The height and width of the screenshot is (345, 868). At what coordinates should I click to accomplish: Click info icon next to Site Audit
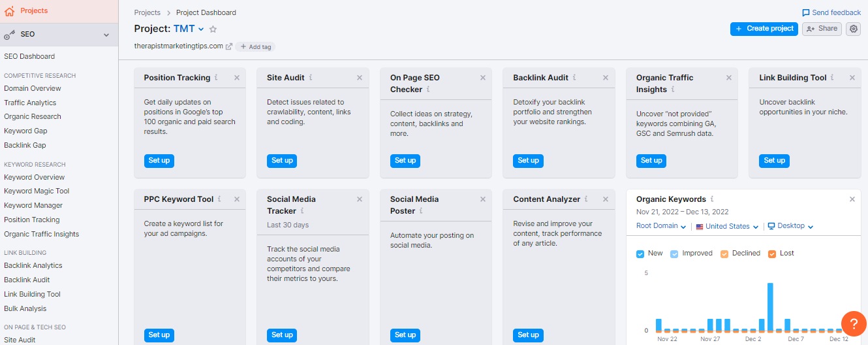(x=311, y=77)
